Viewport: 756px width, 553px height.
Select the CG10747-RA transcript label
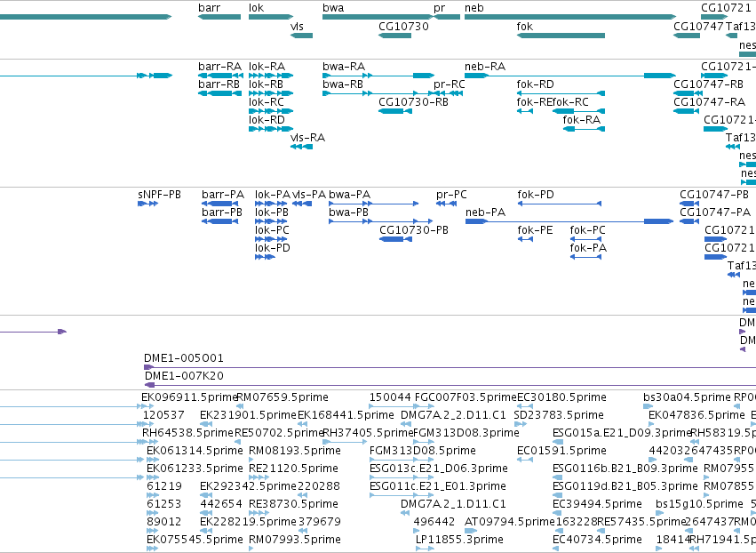pos(710,102)
